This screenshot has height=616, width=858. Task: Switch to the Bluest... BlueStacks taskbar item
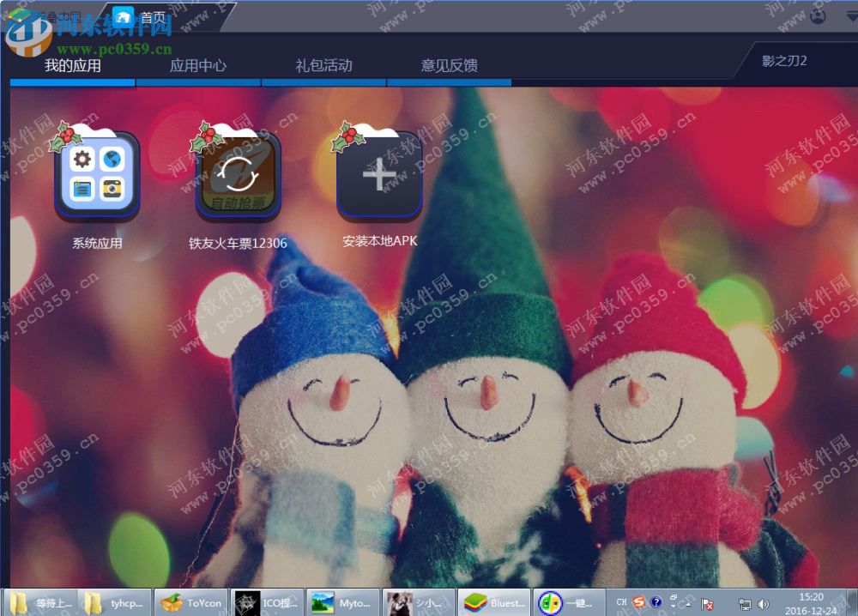pos(493,603)
